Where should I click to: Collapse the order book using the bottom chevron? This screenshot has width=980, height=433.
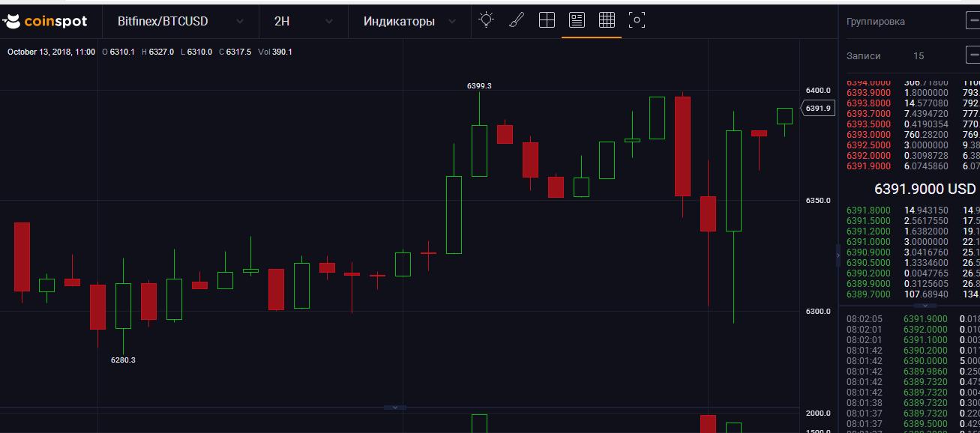925,306
